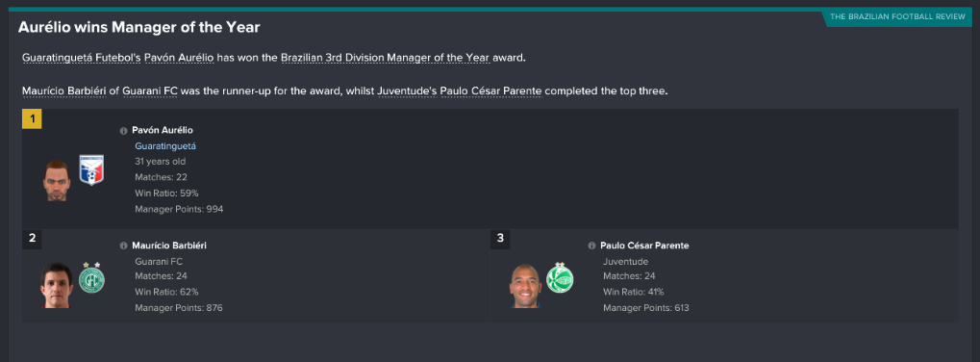This screenshot has width=980, height=362.
Task: Click info icon beside Paulo César Parente
Action: (591, 246)
